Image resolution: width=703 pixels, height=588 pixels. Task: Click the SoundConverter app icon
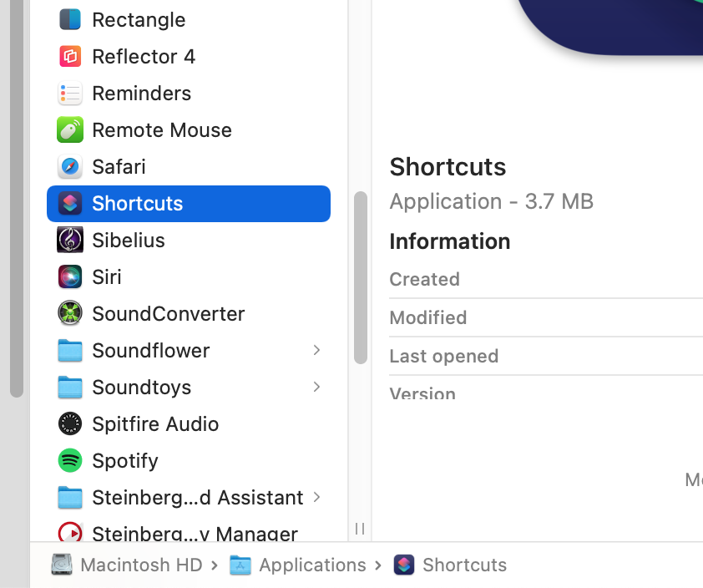click(x=70, y=313)
